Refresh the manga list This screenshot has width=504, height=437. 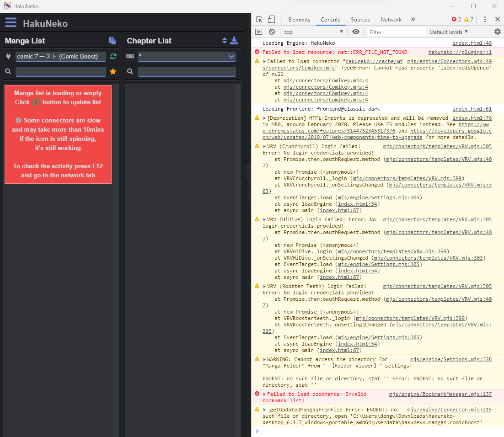click(x=113, y=56)
